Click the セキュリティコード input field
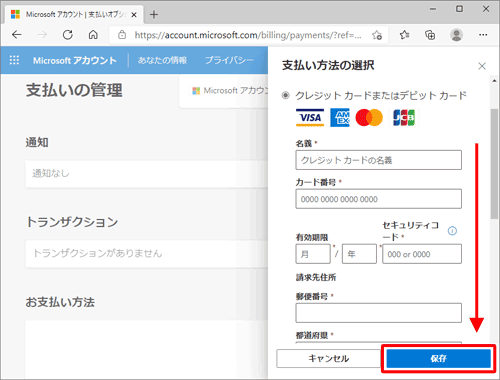The height and width of the screenshot is (380, 500). (422, 254)
